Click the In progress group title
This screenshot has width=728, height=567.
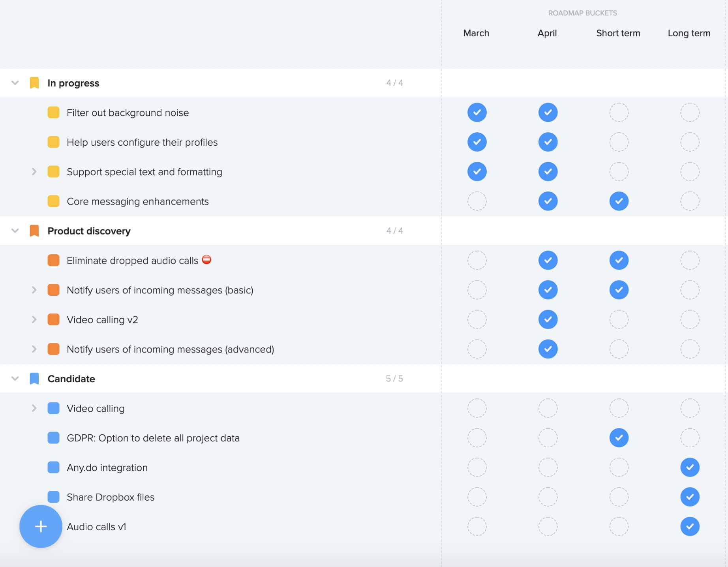point(73,83)
